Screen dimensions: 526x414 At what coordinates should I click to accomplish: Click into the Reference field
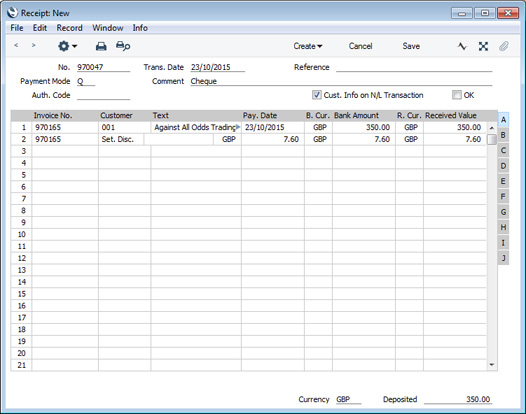(x=414, y=67)
